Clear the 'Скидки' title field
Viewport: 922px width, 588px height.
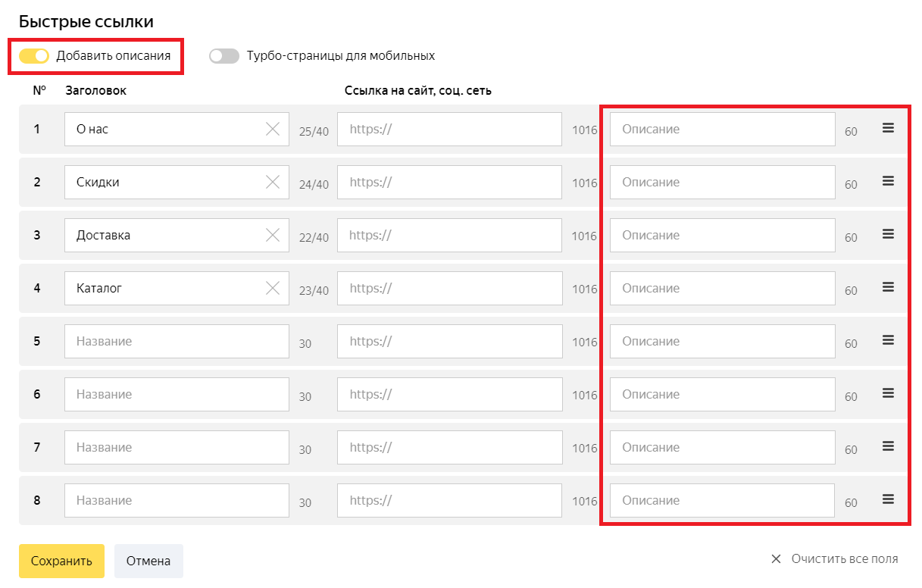[273, 182]
